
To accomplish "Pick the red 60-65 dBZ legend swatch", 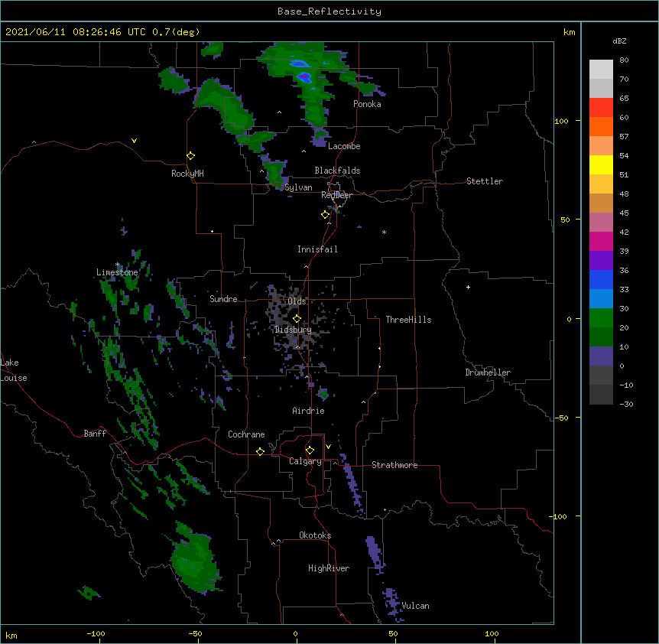I will 601,108.
